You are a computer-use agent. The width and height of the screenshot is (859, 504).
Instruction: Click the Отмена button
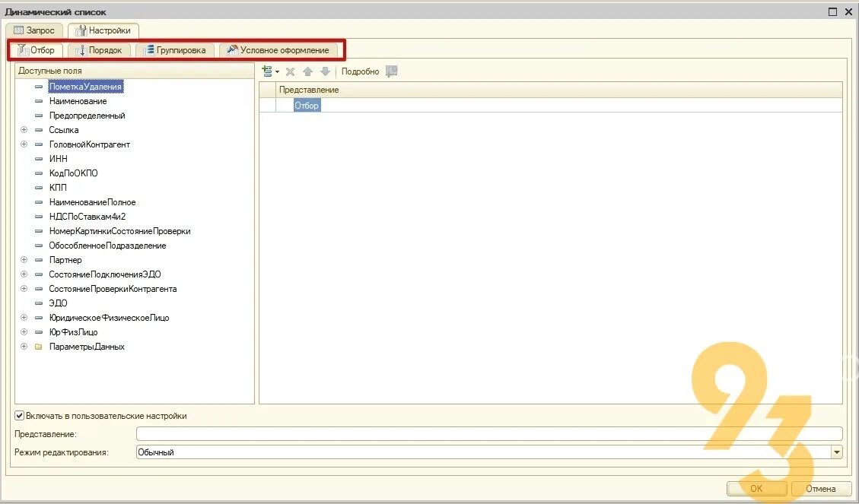(820, 489)
